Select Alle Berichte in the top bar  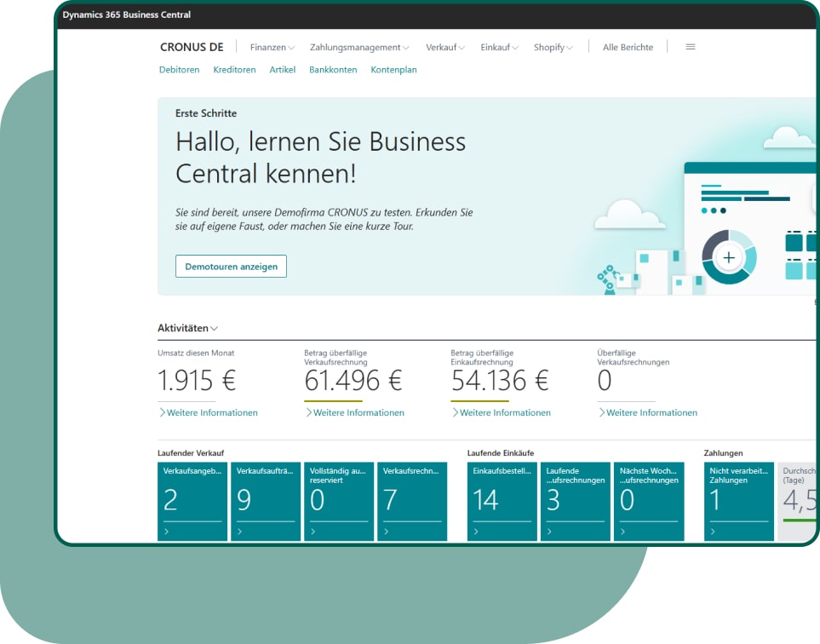(628, 47)
